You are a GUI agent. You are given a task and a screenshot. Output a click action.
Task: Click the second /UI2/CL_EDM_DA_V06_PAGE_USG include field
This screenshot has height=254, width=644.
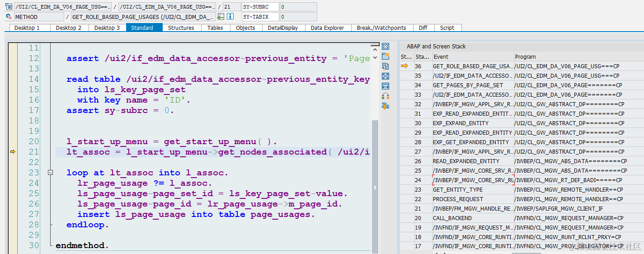click(x=168, y=7)
